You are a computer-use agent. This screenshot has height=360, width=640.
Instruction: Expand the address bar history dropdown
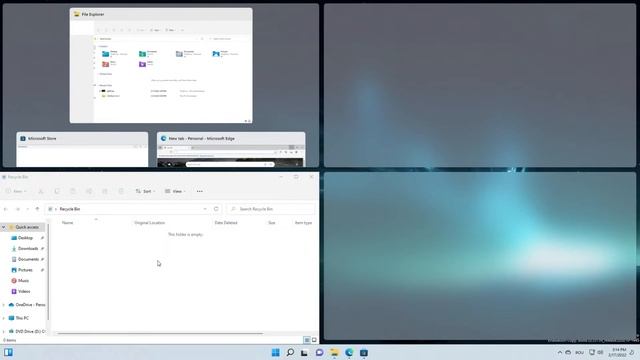point(205,209)
